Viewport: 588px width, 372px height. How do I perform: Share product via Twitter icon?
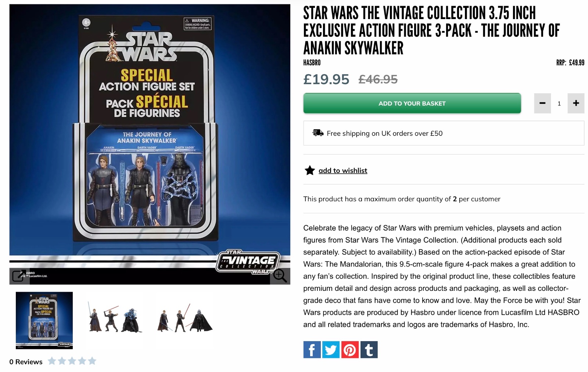pyautogui.click(x=331, y=350)
